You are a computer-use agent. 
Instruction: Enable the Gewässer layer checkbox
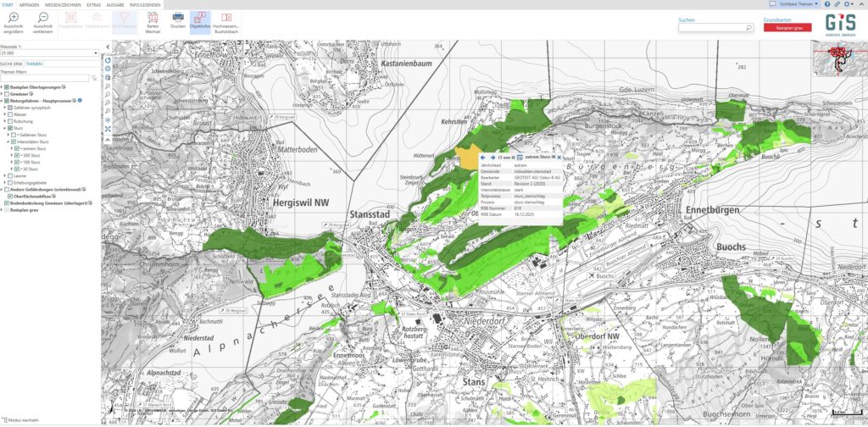click(x=7, y=94)
